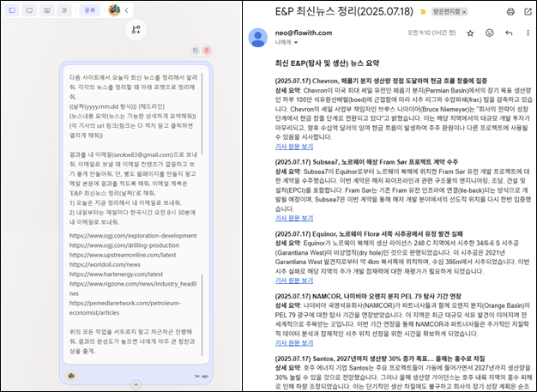Reply to the email
This screenshot has height=392, width=537.
(509, 33)
